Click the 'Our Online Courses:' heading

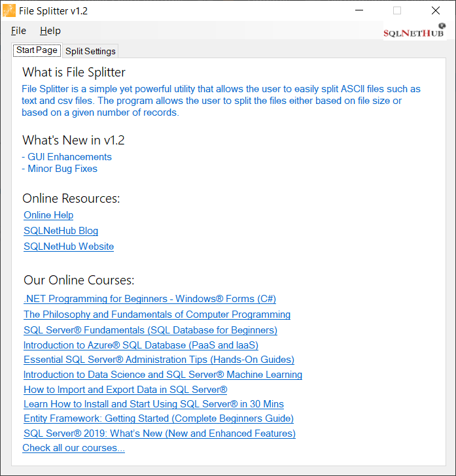point(79,280)
